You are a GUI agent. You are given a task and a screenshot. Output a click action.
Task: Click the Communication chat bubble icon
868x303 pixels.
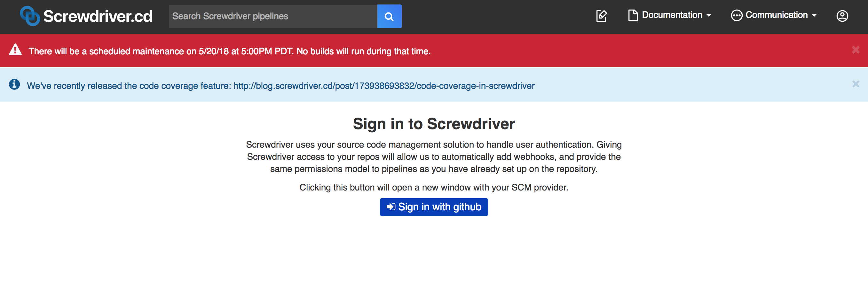[736, 15]
